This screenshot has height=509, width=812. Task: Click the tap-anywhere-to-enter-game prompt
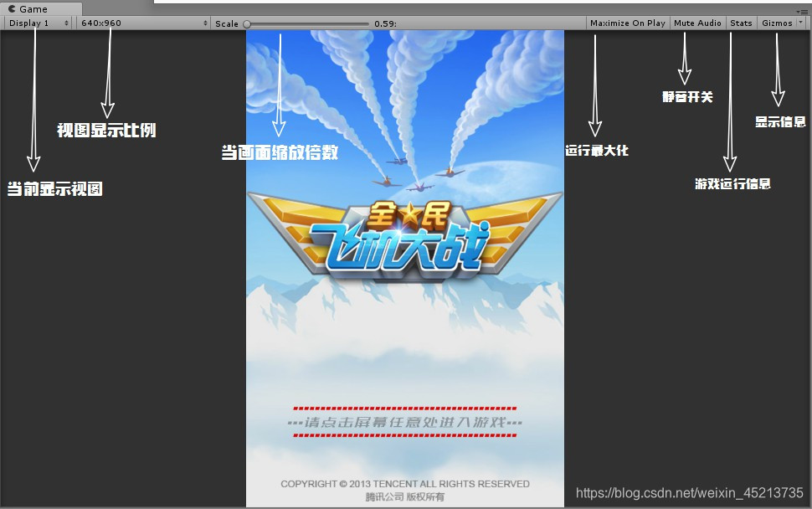tap(405, 422)
